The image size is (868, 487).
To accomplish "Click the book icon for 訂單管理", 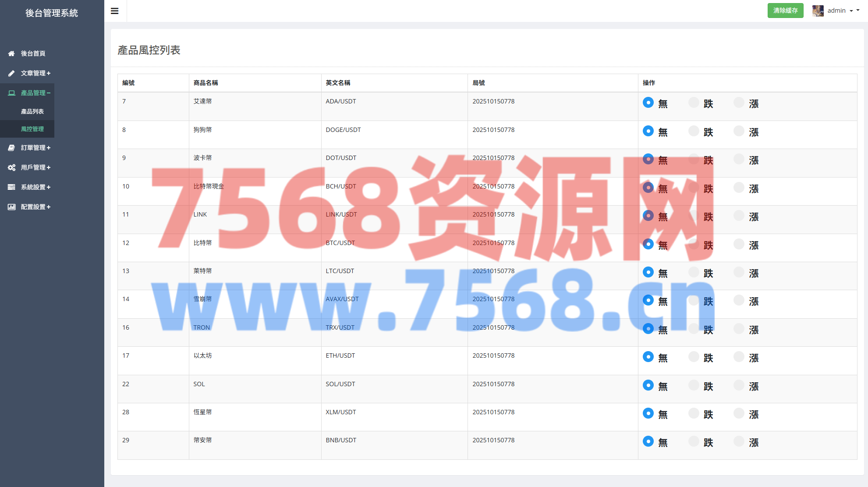I will (11, 148).
